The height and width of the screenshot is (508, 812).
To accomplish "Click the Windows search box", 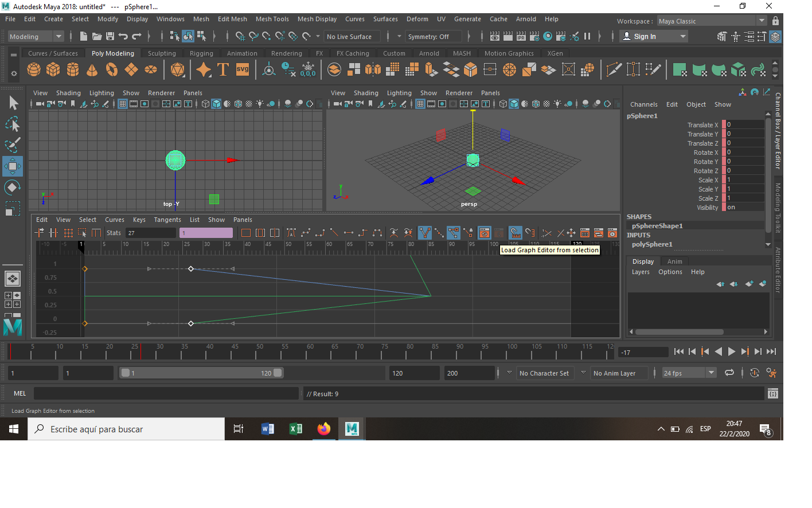I will coord(126,429).
